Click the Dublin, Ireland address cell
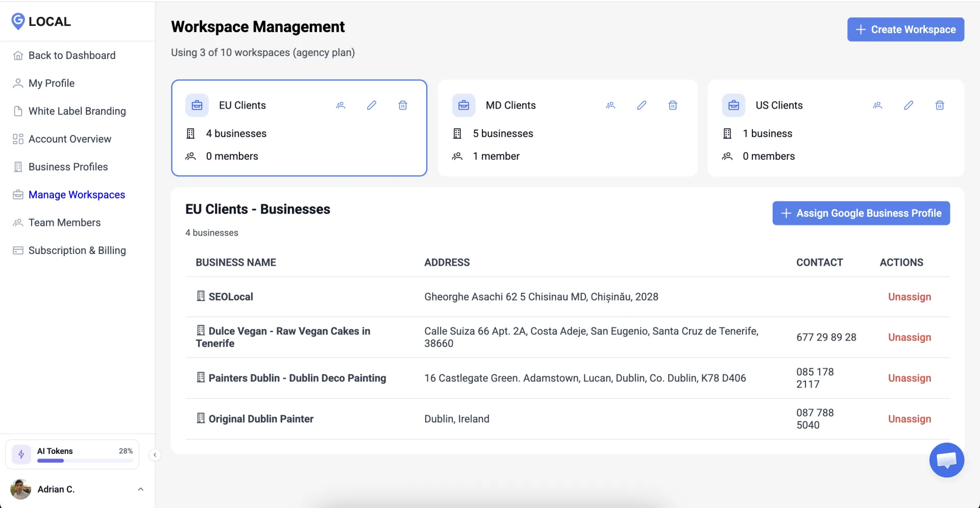The image size is (980, 508). pos(457,419)
